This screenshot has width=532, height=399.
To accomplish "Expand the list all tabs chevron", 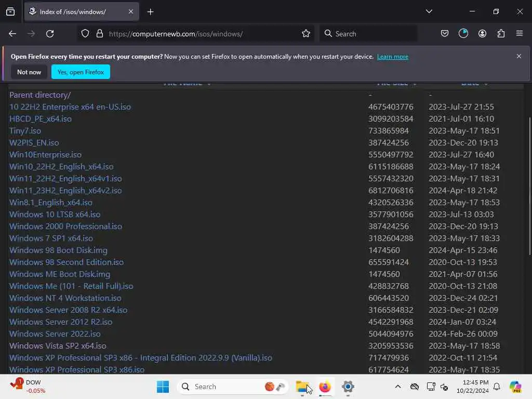I will click(x=429, y=11).
